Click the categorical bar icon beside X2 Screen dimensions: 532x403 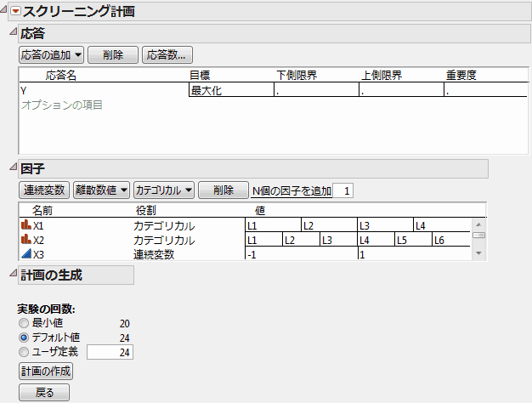click(x=25, y=239)
